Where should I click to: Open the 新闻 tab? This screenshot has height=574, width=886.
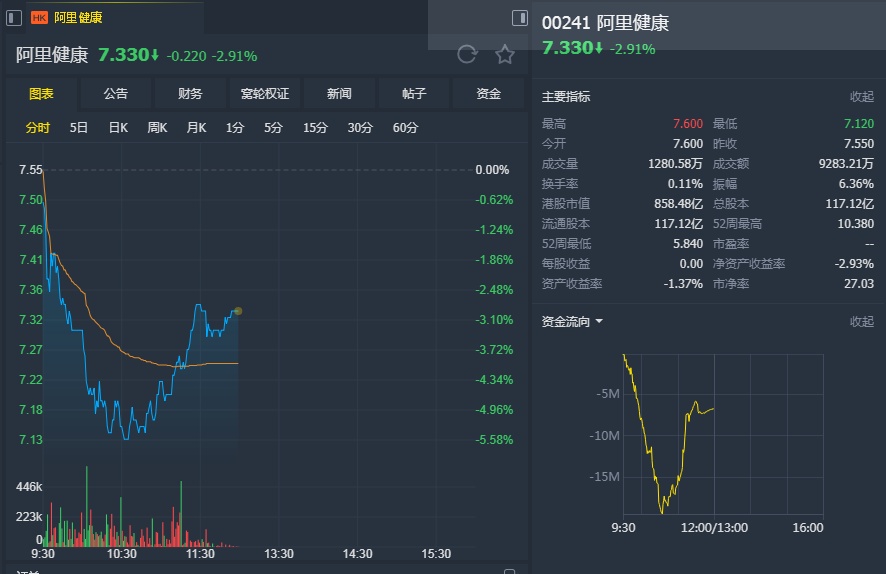coord(339,94)
